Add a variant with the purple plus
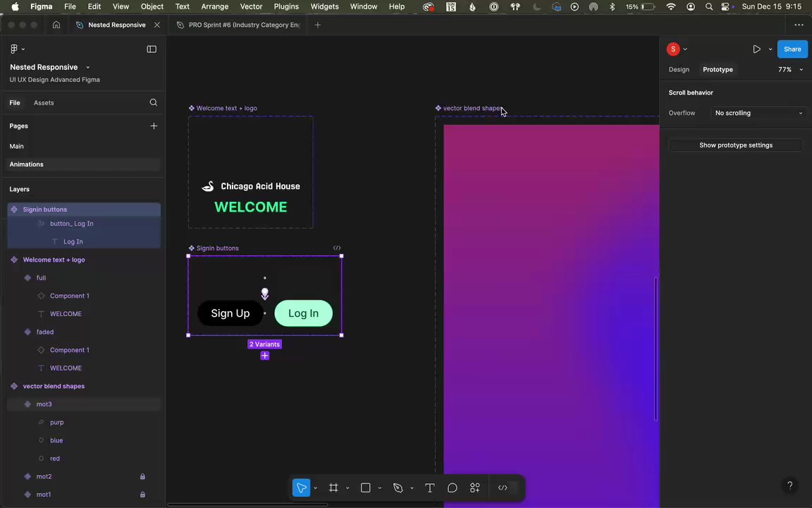 click(265, 356)
